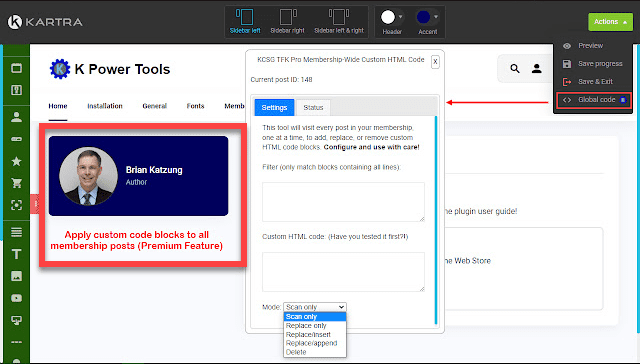The image size is (640, 364).
Task: Select the Sidebar left layout
Action: (x=245, y=21)
